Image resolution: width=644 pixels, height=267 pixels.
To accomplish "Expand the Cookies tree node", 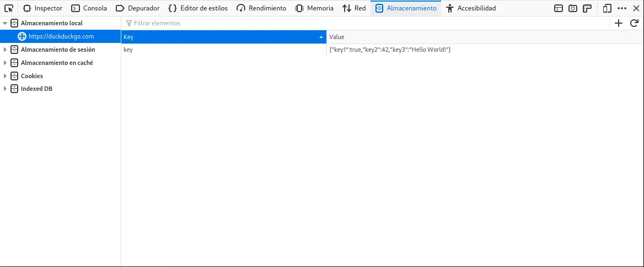I will 6,76.
